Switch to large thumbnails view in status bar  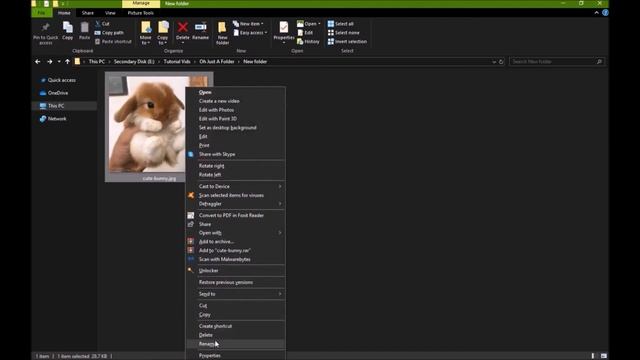[x=604, y=356]
